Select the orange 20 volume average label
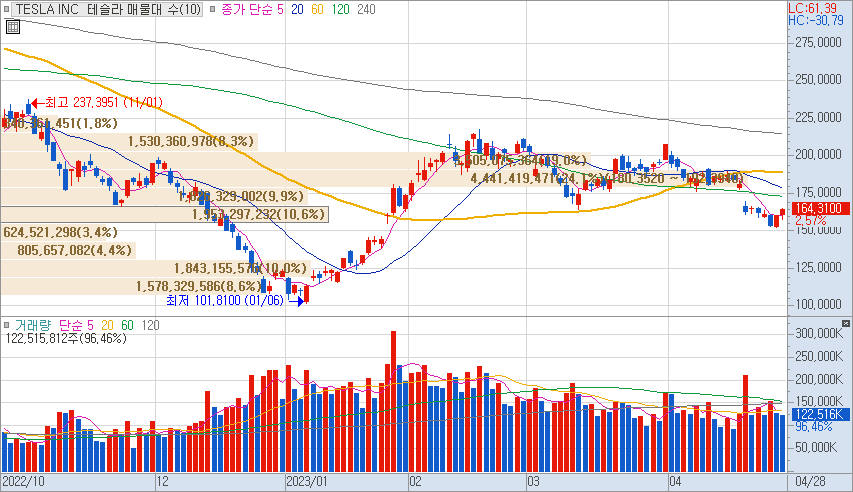Viewport: 853px width, 492px height. (107, 325)
